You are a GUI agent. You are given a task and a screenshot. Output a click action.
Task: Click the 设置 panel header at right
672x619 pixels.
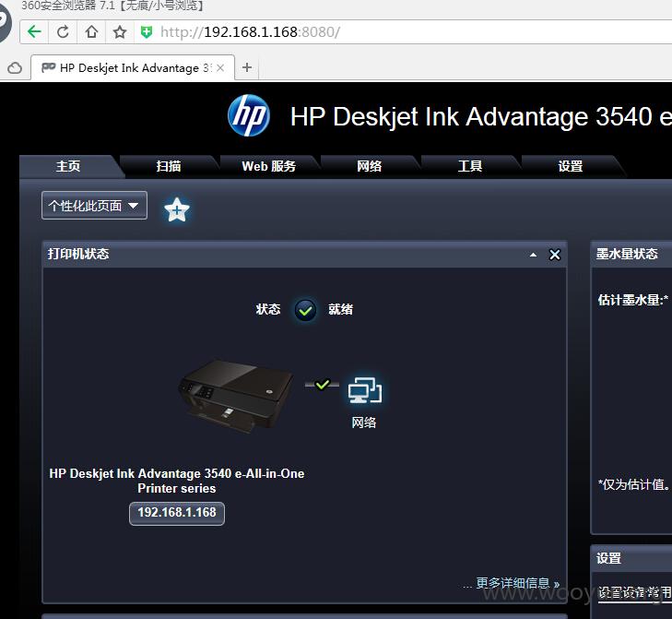(631, 558)
